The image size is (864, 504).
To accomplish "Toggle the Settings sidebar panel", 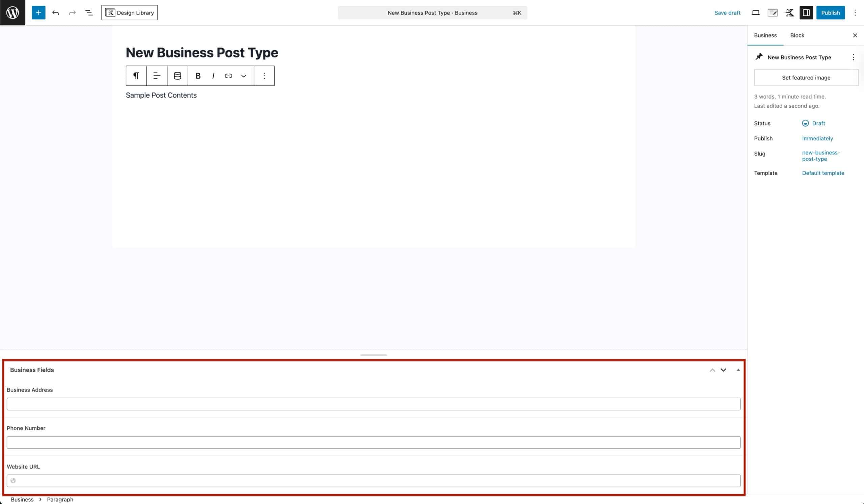I will (806, 13).
